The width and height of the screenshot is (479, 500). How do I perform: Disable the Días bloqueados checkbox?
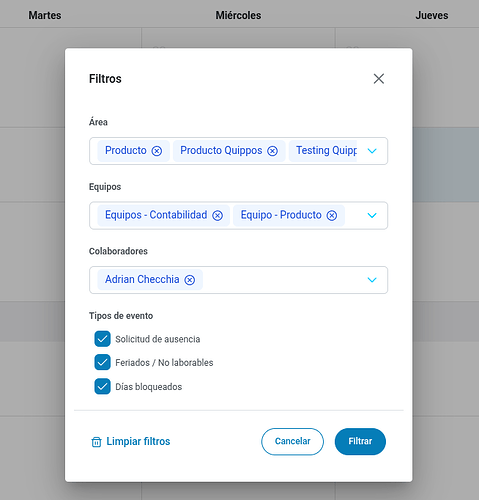[x=102, y=386]
